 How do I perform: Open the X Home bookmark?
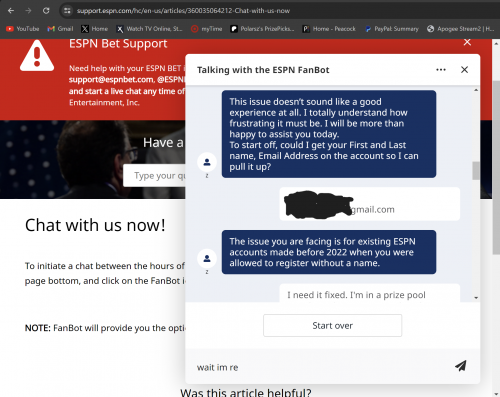(x=95, y=29)
